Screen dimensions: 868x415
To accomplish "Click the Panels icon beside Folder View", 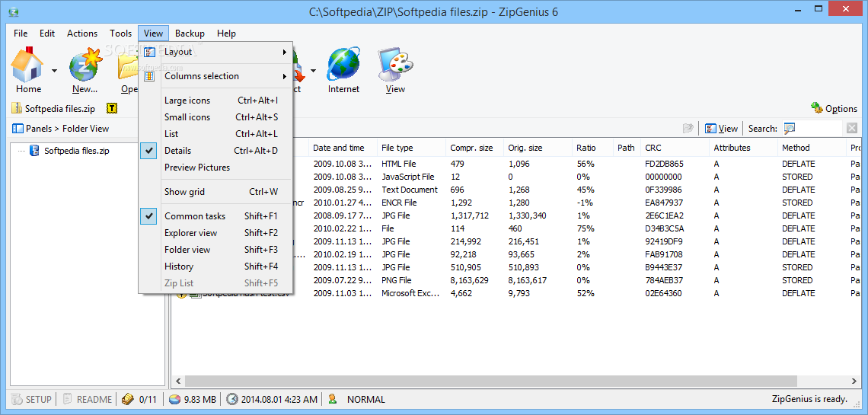I will click(18, 129).
